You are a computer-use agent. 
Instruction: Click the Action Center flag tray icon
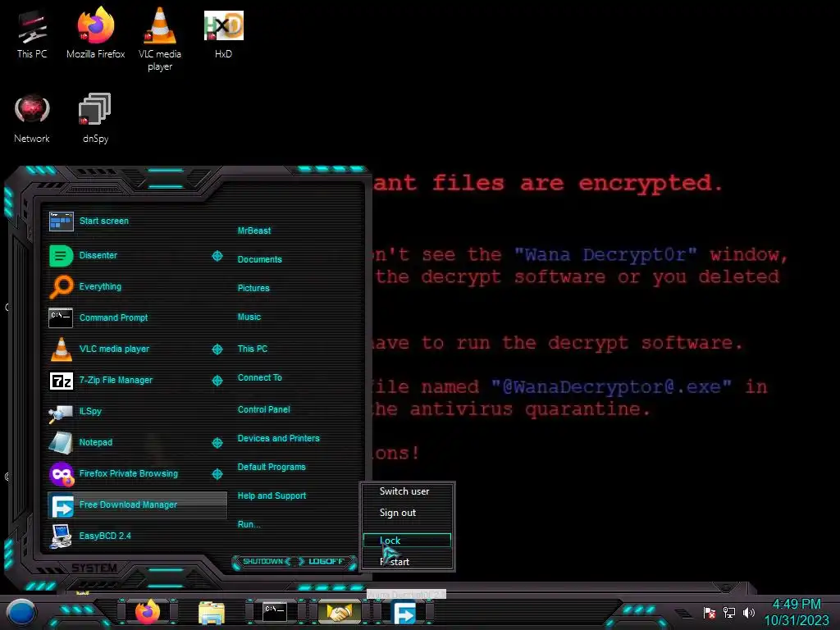coord(710,612)
